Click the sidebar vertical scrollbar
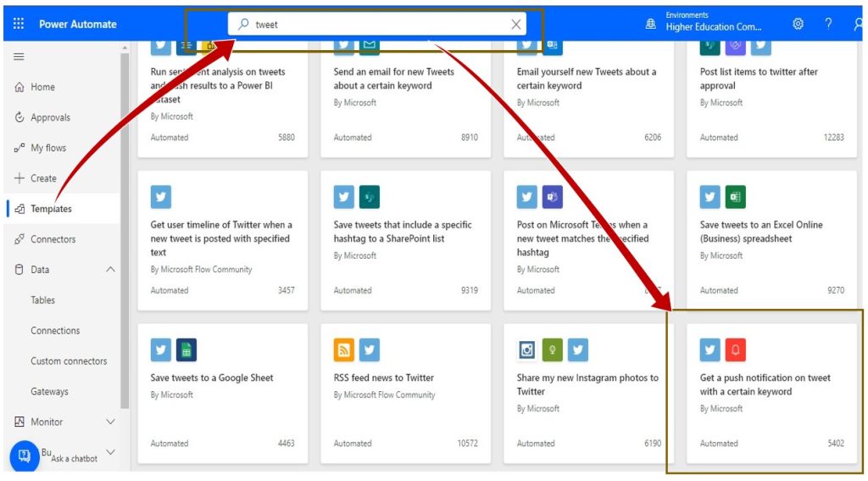The height and width of the screenshot is (481, 868). (x=125, y=230)
